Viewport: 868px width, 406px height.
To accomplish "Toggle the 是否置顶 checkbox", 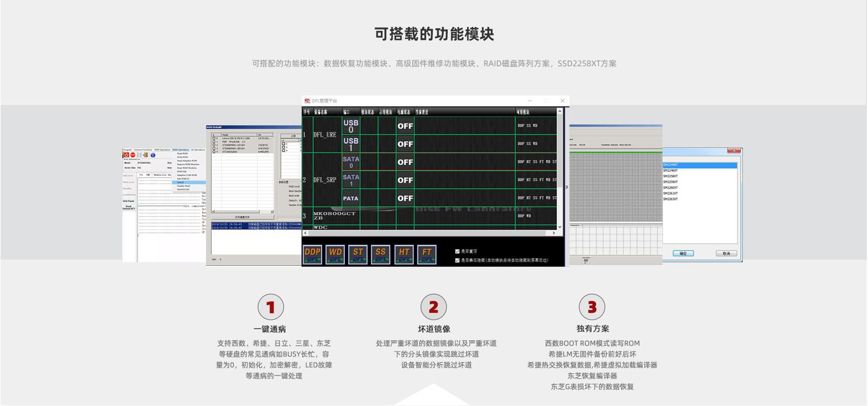I will pos(457,251).
